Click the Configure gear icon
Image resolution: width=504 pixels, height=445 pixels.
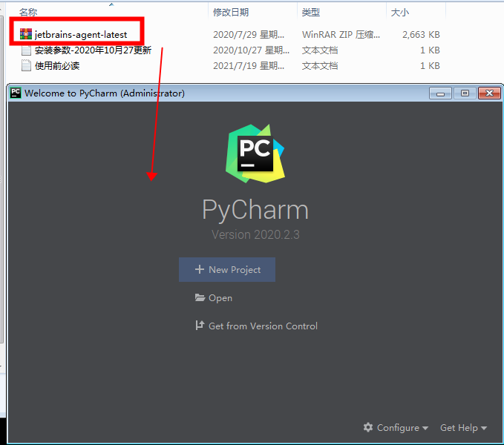(368, 427)
